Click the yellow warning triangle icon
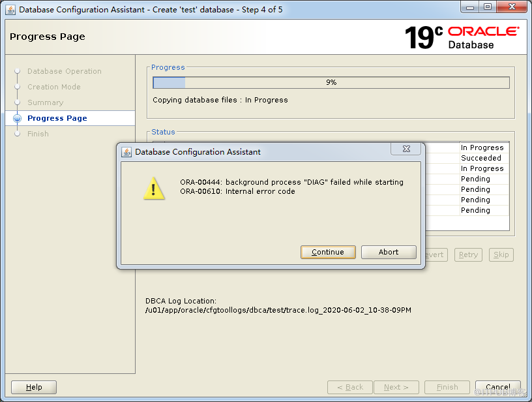Viewport: 532px width, 402px height. click(154, 188)
